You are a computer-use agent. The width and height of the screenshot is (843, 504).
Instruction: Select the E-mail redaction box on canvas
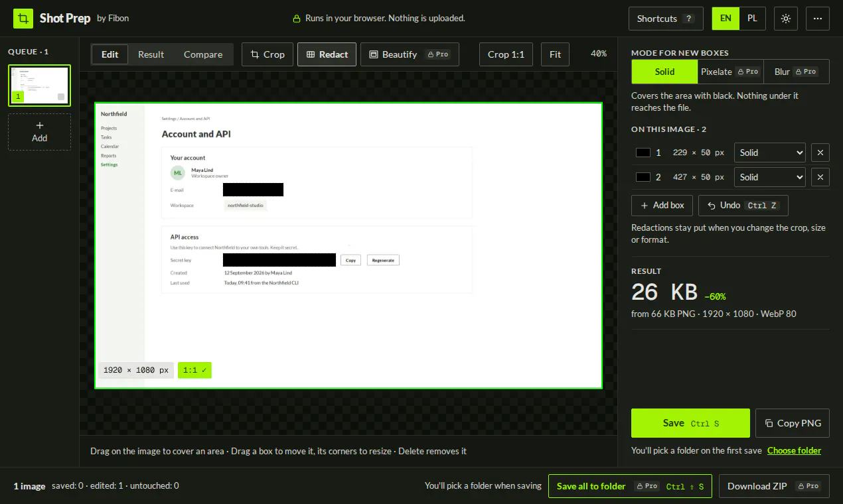[x=253, y=190]
